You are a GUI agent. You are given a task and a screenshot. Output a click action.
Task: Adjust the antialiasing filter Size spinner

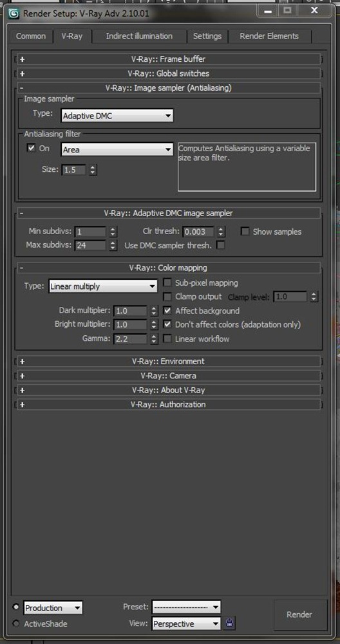click(x=93, y=170)
